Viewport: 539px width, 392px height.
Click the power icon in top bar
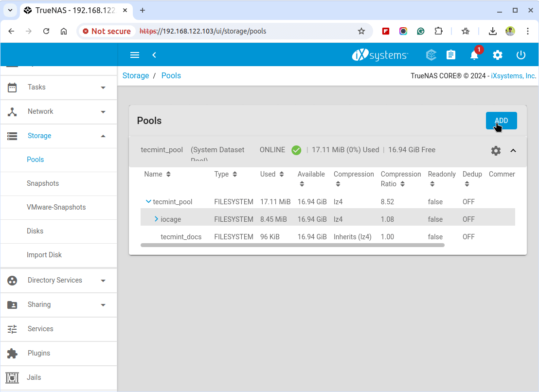pyautogui.click(x=521, y=55)
